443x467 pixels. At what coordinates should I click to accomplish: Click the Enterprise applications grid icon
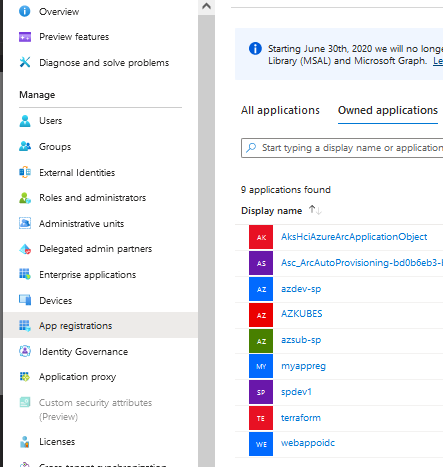pos(25,274)
